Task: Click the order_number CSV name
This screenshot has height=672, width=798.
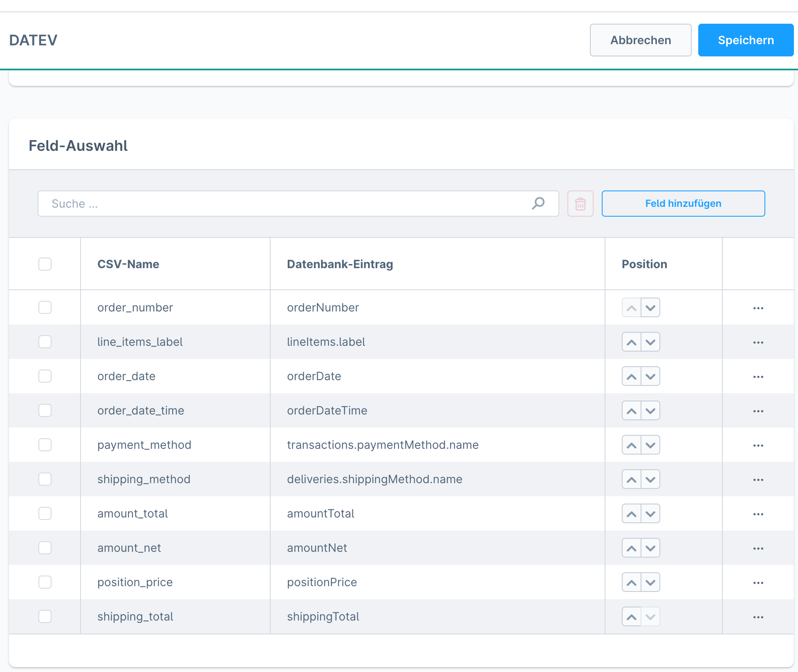Action: 135,307
